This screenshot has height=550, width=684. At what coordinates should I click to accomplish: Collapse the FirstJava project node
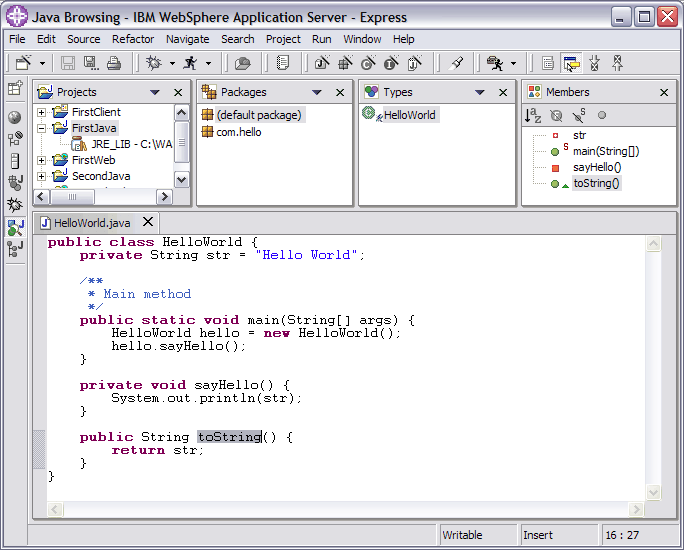click(x=41, y=128)
